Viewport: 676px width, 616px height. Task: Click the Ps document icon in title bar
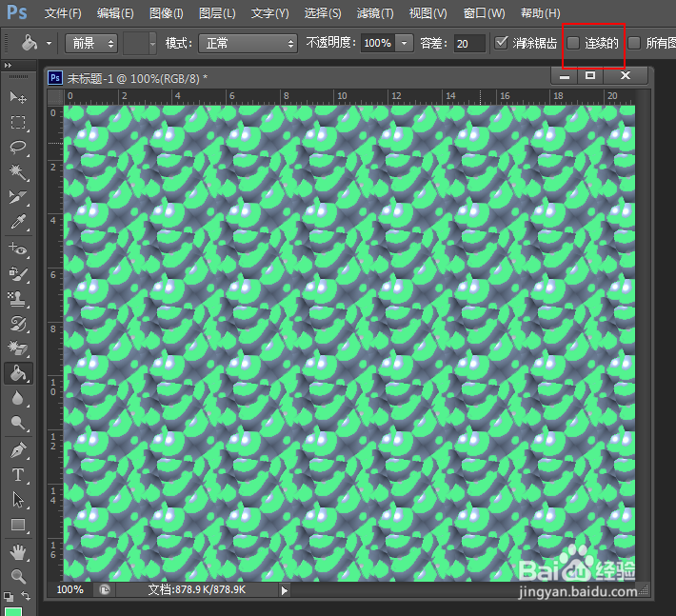click(x=55, y=78)
